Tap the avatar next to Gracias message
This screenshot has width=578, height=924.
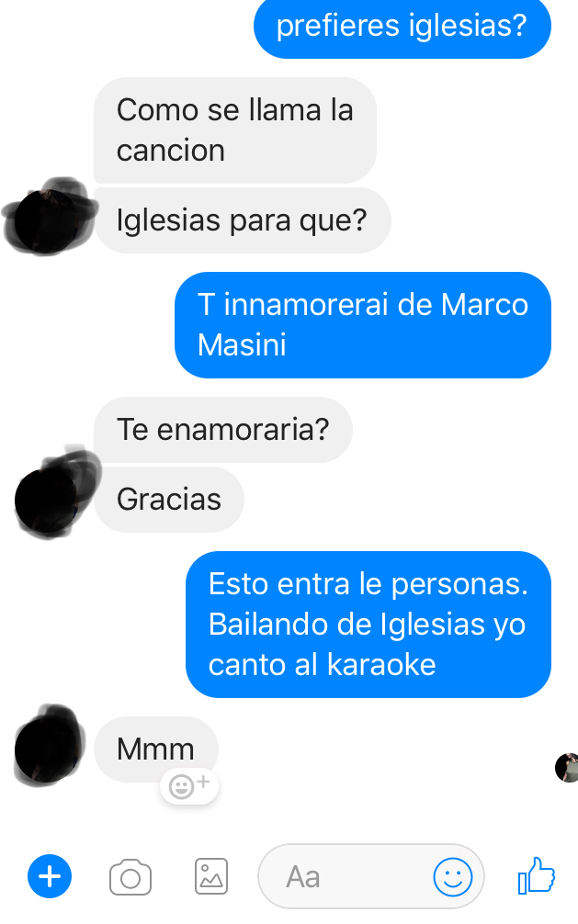pos(54,494)
